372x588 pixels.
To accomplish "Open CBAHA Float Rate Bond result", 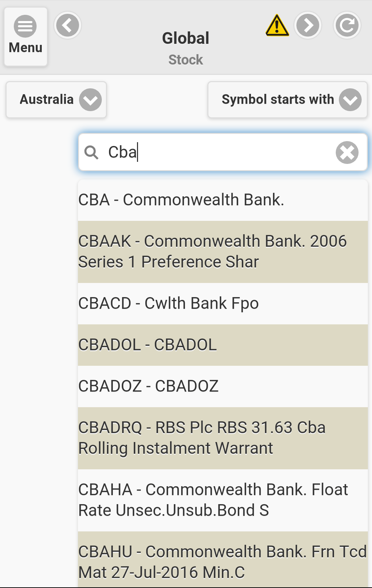I will click(223, 500).
